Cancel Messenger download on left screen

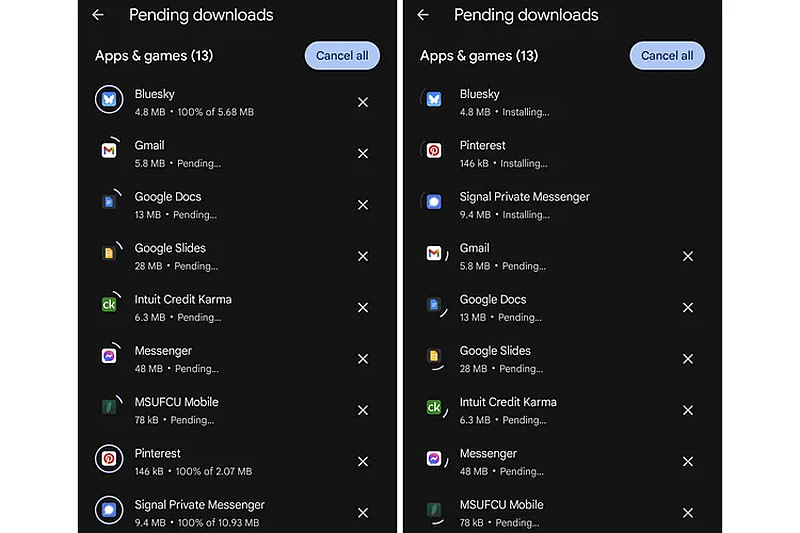[x=363, y=359]
